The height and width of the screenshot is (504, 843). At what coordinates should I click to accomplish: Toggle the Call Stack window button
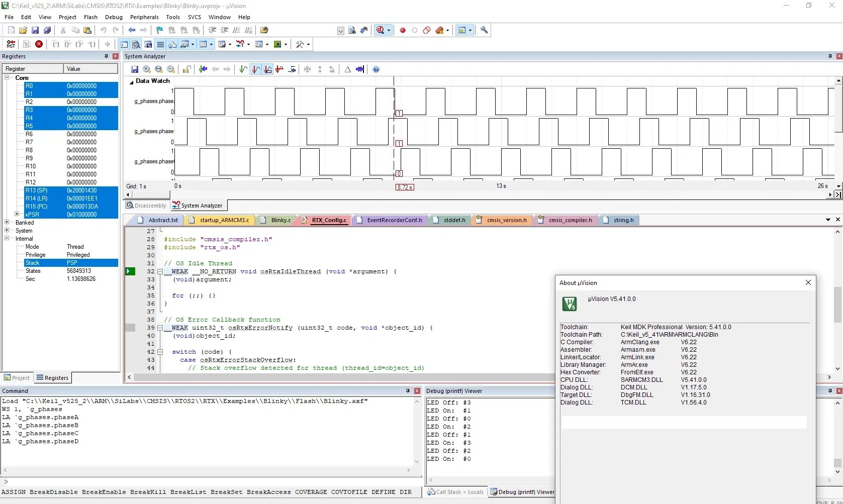click(172, 44)
